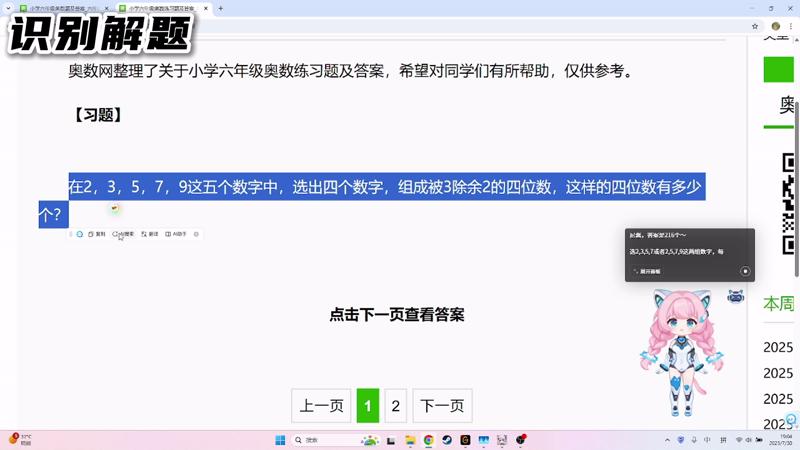
Task: Open a new browser tab
Action: pyautogui.click(x=220, y=9)
